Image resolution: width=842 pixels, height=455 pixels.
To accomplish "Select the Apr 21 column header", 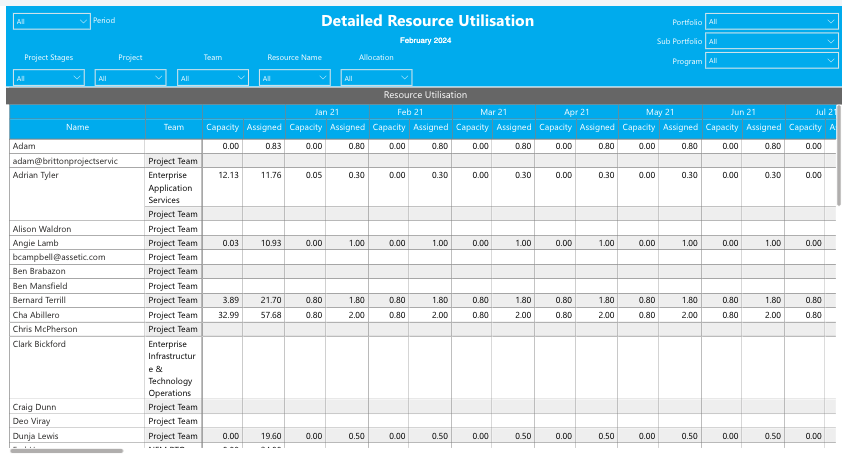I will click(576, 112).
